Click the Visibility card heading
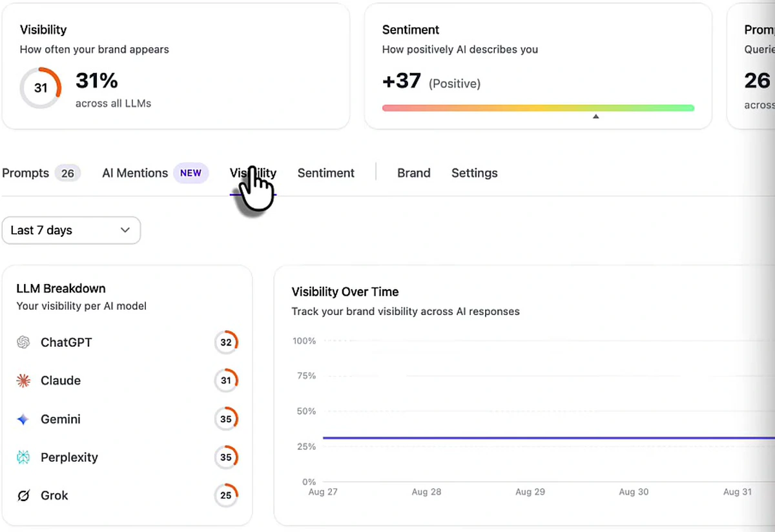This screenshot has width=775, height=532. tap(43, 30)
